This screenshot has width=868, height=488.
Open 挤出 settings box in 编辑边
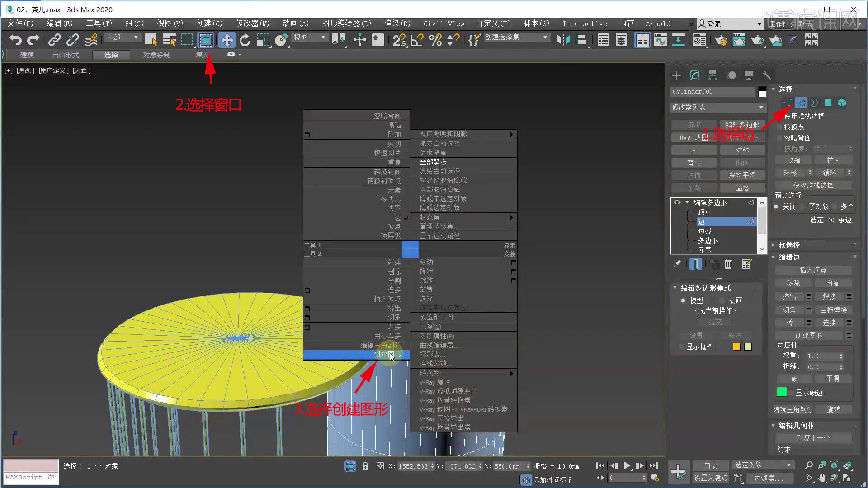pos(809,297)
